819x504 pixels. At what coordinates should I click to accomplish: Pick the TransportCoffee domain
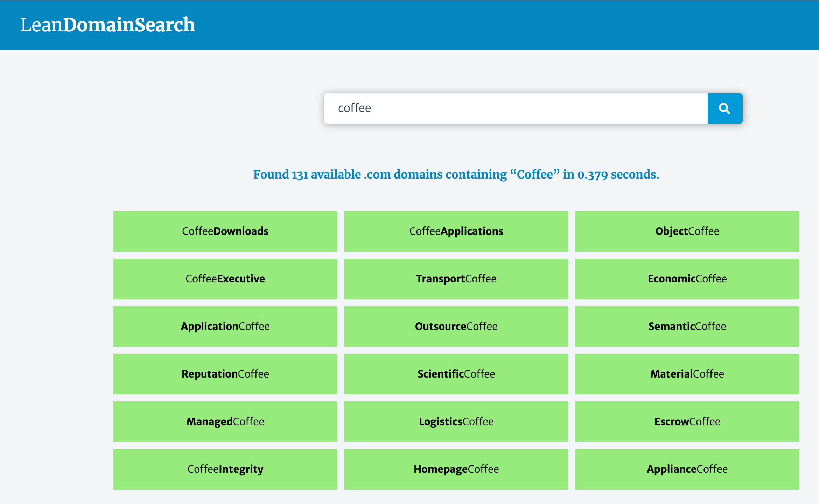point(456,279)
